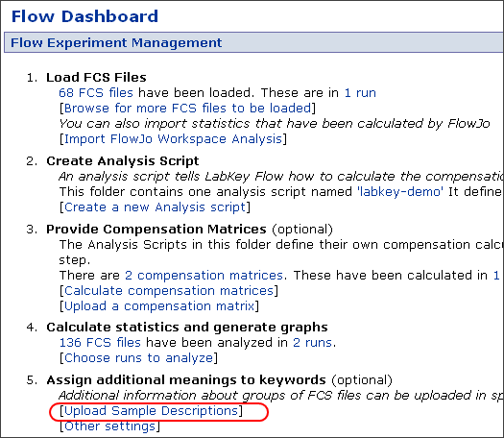Viewport: 504px width, 438px height.
Task: View the 2 runs link
Action: [312, 343]
